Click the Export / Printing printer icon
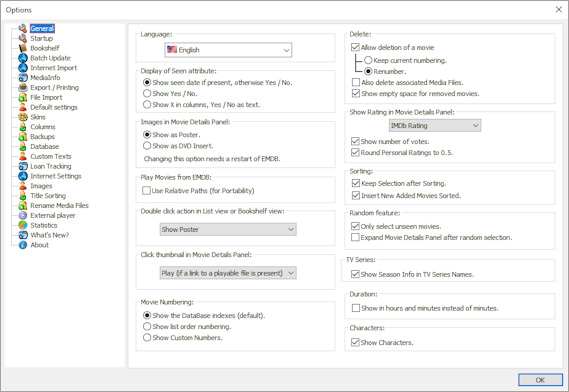The width and height of the screenshot is (569, 392). 23,87
